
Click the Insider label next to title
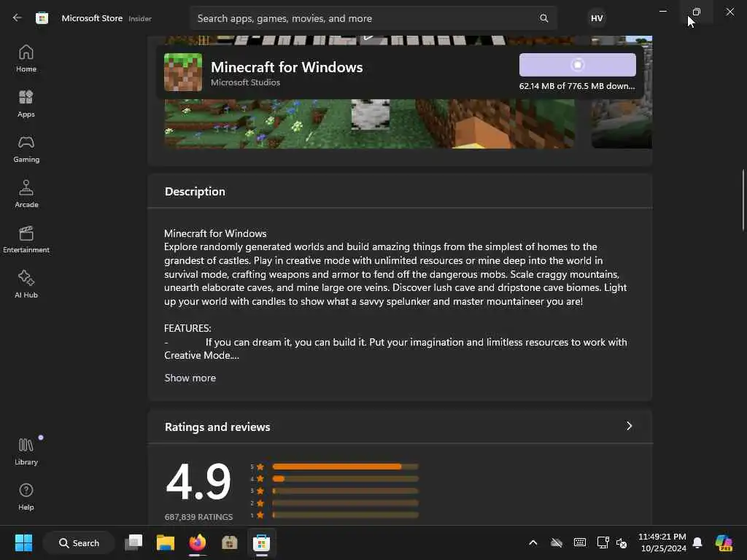(x=140, y=18)
